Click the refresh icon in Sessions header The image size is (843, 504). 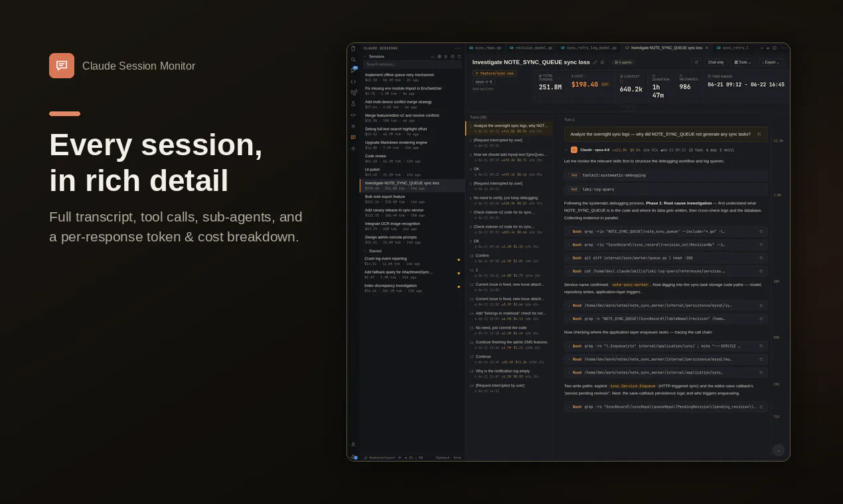459,56
